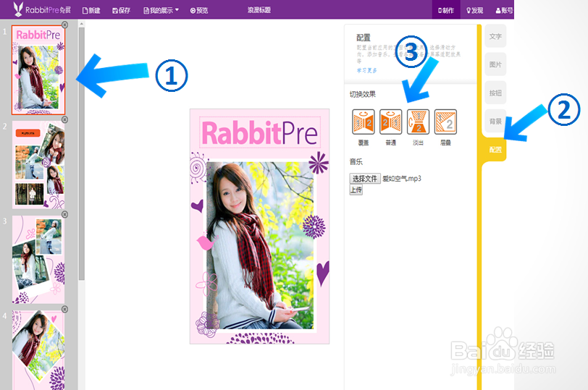Image resolution: width=588 pixels, height=390 pixels.
Task: Select the girl photo on the canvas slide
Action: 259,246
